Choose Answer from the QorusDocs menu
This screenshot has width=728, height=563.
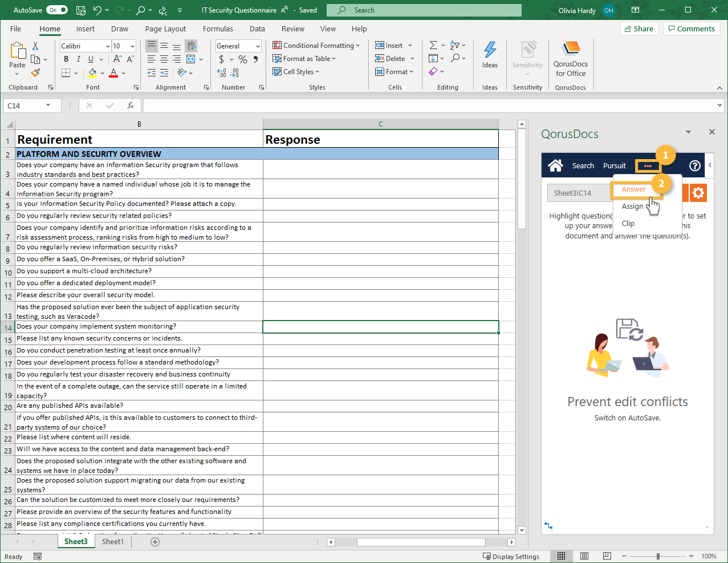click(634, 189)
